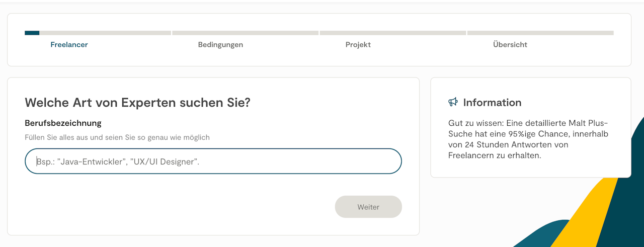Select the Freelancer step label
The height and width of the screenshot is (247, 644).
click(x=69, y=45)
